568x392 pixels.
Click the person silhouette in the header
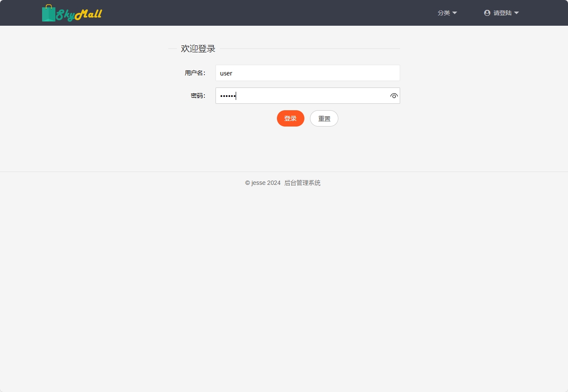pos(487,13)
